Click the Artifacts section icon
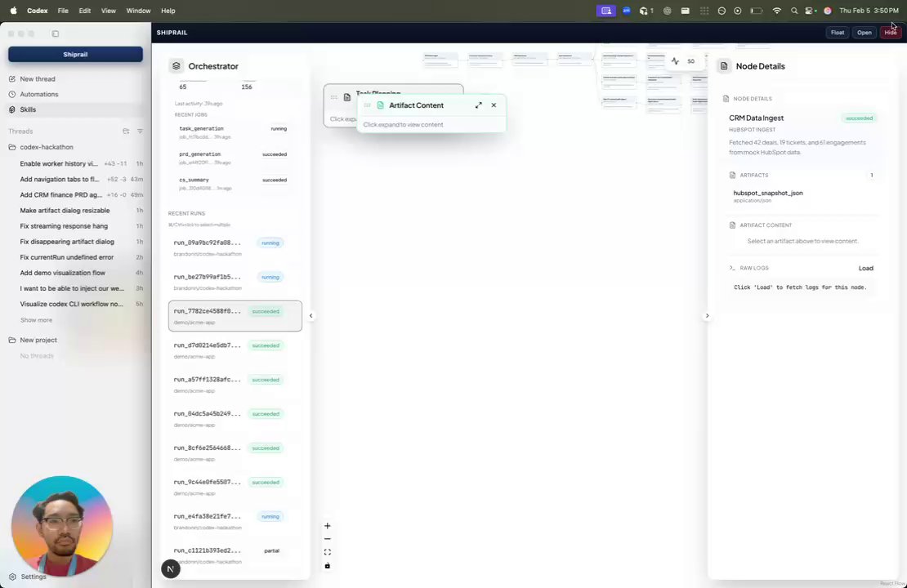The height and width of the screenshot is (588, 907). (732, 176)
